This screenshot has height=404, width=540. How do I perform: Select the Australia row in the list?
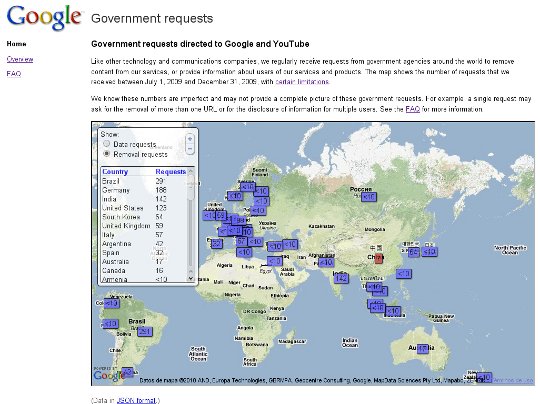tap(144, 262)
